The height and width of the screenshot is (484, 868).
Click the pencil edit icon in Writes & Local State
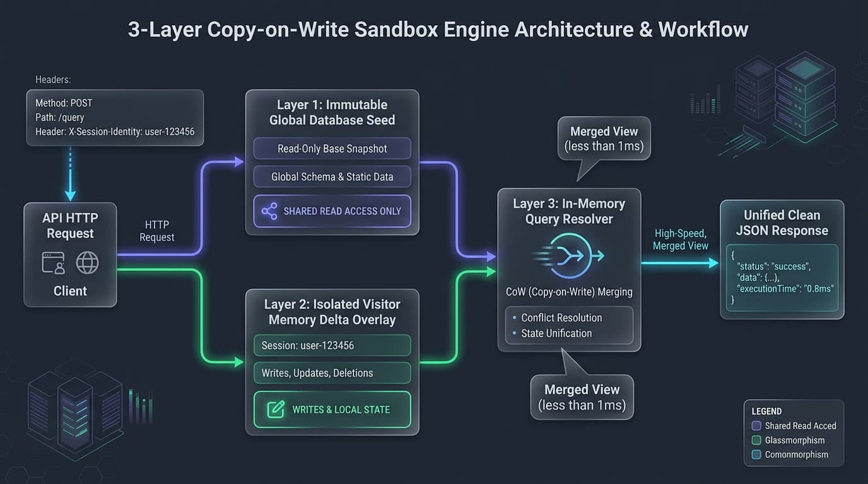[276, 410]
